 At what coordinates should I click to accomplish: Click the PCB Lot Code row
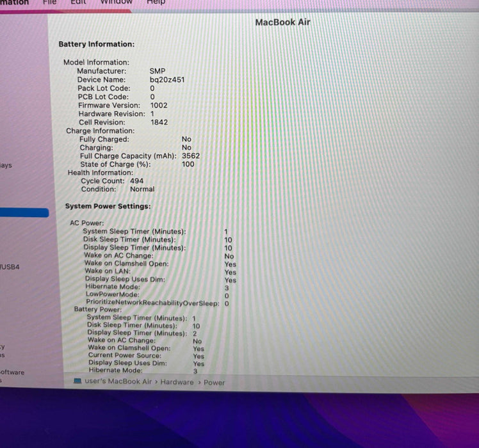point(116,97)
